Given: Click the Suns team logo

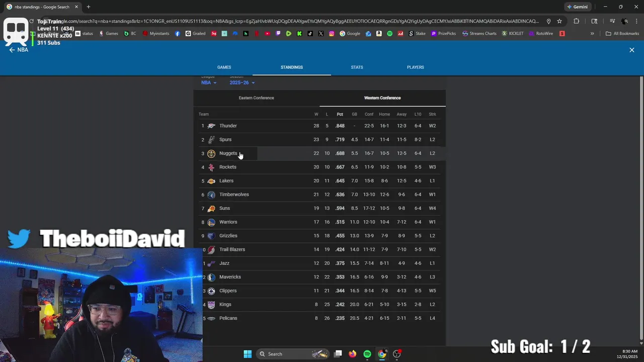Looking at the screenshot, I should pyautogui.click(x=211, y=208).
